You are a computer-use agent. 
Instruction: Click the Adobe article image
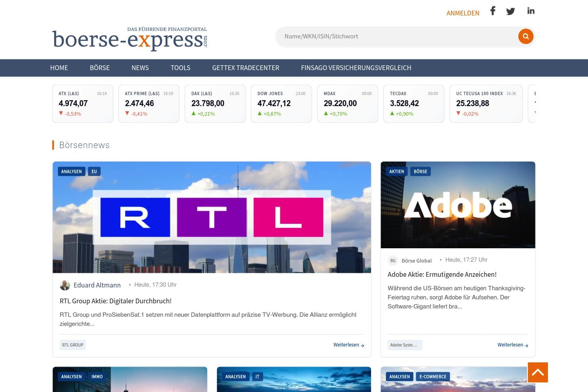[458, 205]
